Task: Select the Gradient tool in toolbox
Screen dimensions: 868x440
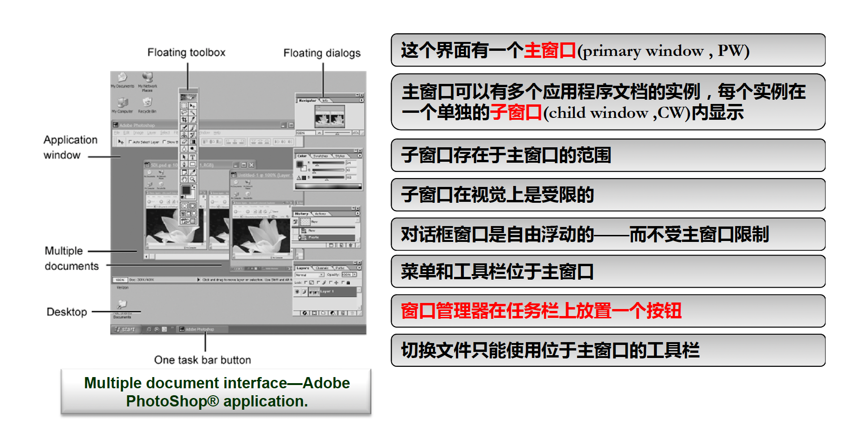Action: pos(193,142)
